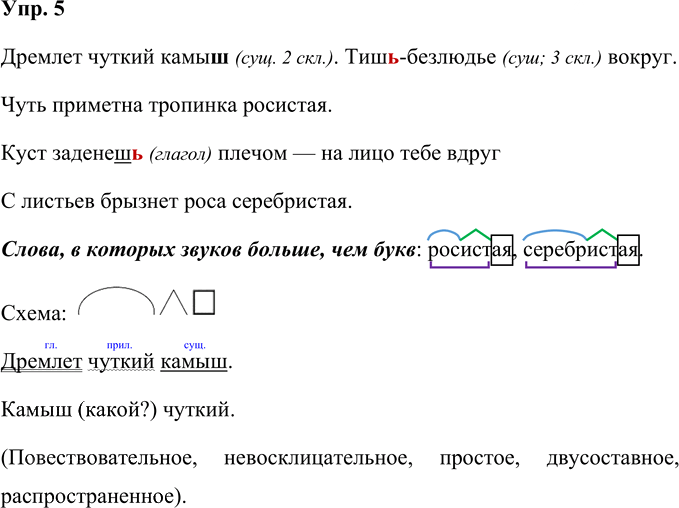Image resolution: width=679 pixels, height=508 pixels.
Task: Click the double-underlined word "Дремлет"
Action: (42, 362)
